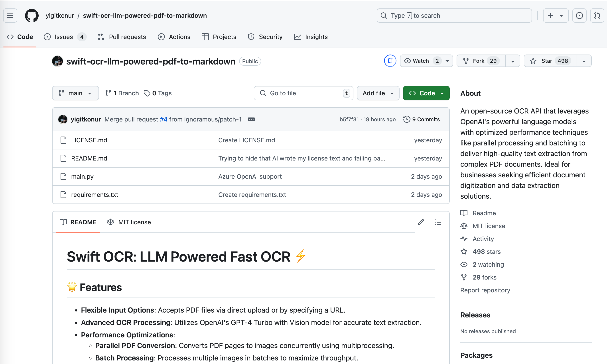607x364 pixels.
Task: Open the Projects tab
Action: pyautogui.click(x=219, y=37)
